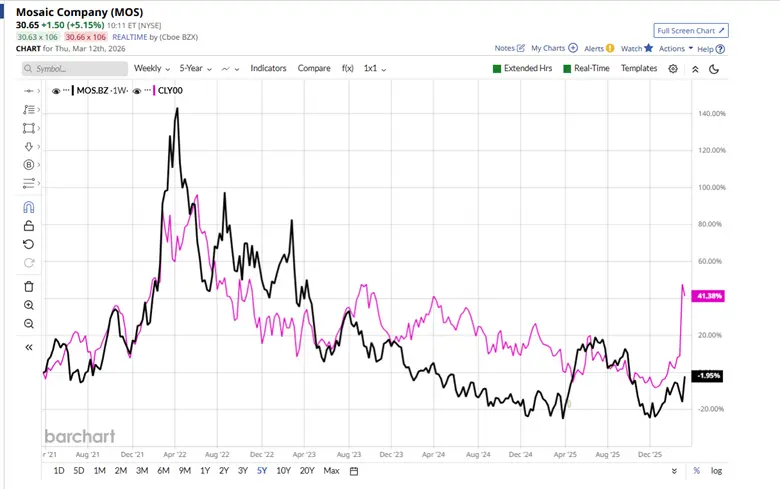Enable log scale mode
The image size is (780, 489).
(x=716, y=471)
